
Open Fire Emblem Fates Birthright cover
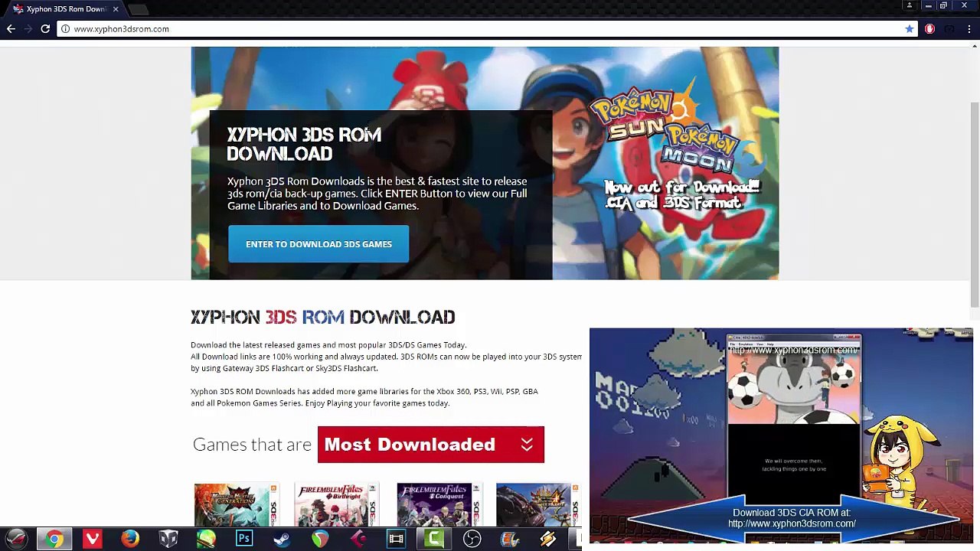point(337,504)
